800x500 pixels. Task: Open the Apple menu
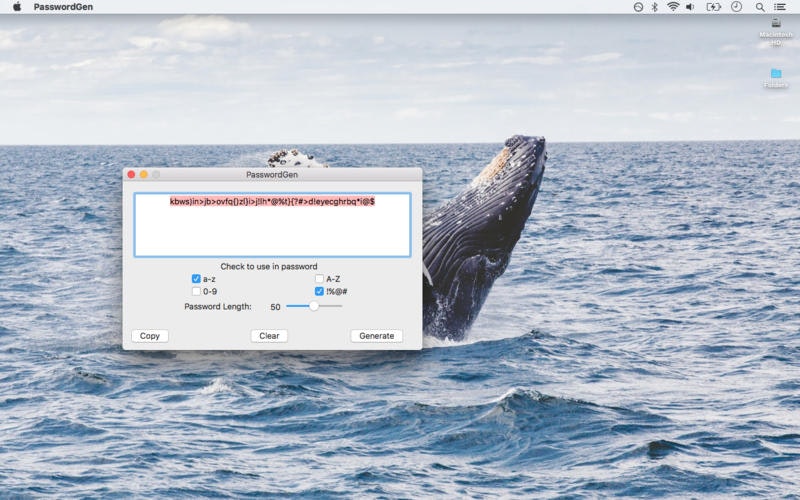[x=17, y=7]
